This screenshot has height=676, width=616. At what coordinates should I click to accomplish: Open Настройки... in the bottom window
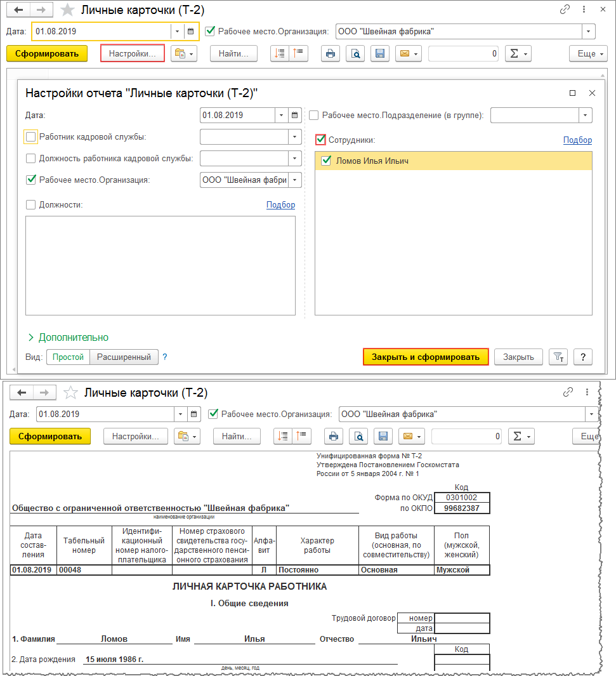(x=136, y=436)
